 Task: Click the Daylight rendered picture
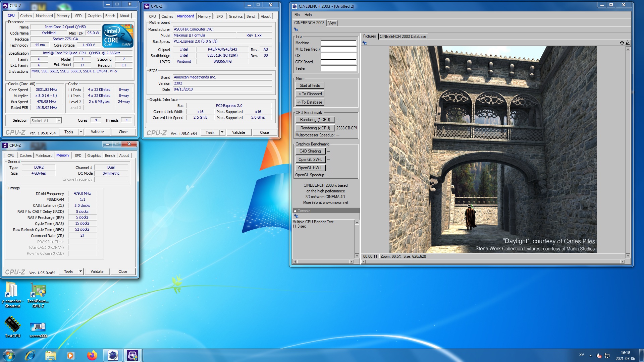pos(493,149)
